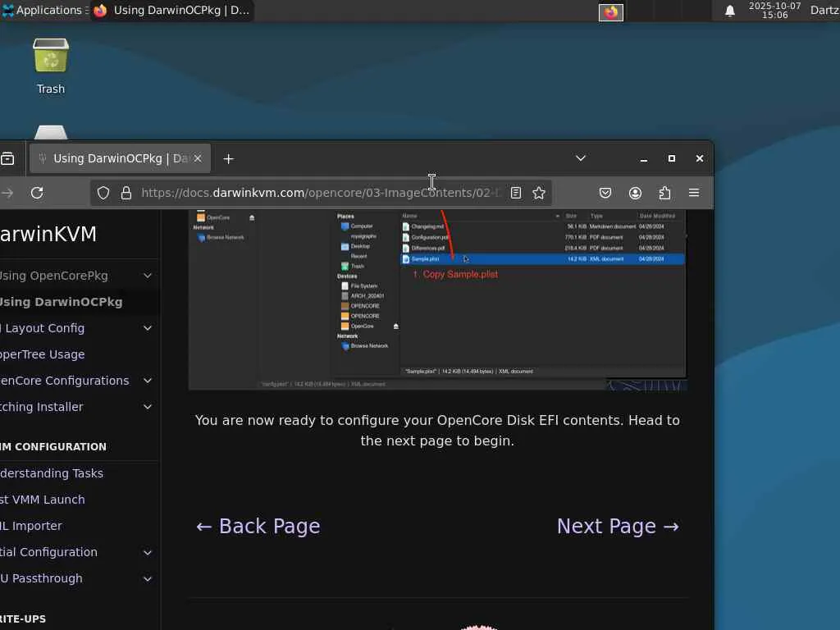Open the Pocket save icon in toolbar
This screenshot has height=630, width=840.
605,193
